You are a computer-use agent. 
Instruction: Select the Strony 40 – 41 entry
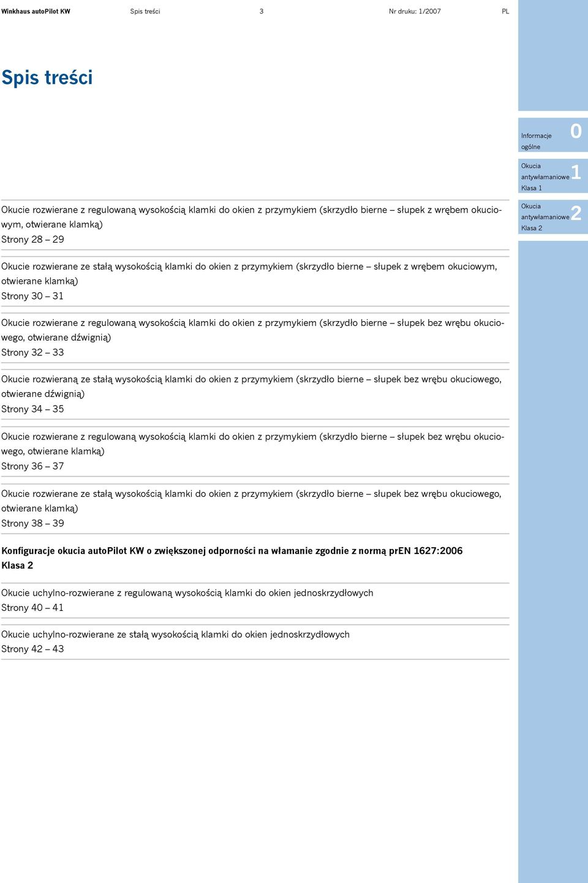point(32,608)
